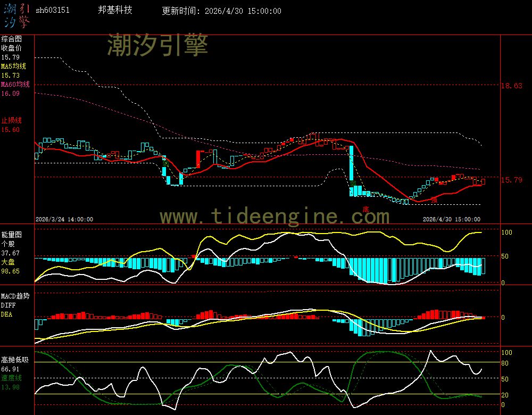
Task: Click the chart end date 2026/4/30 15:00:00
Action: pyautogui.click(x=452, y=219)
